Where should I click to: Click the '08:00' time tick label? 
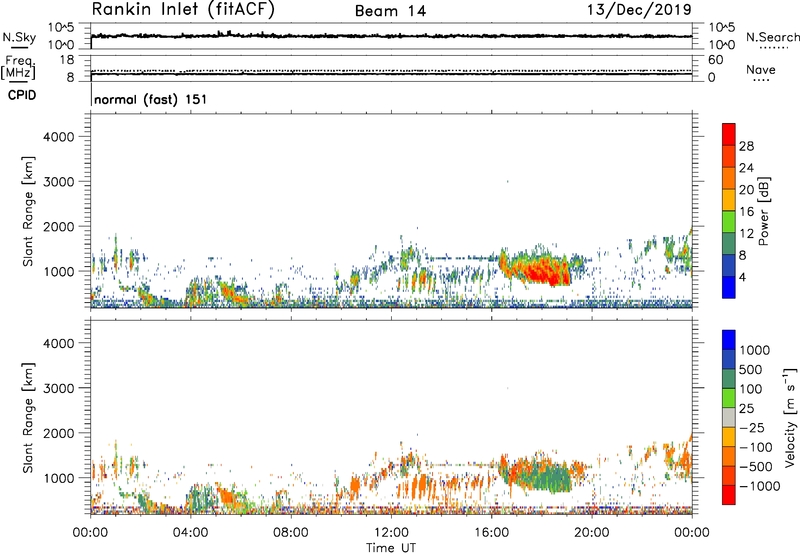[x=291, y=533]
